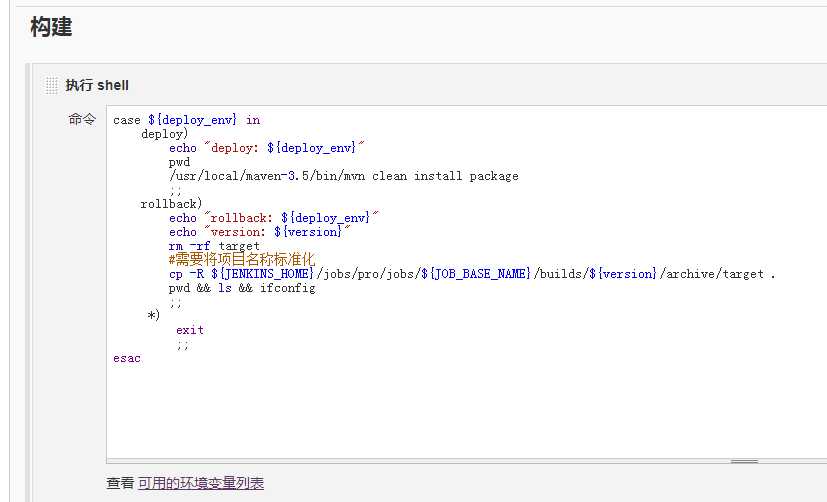Grab the textarea resize handle at bottom

tap(744, 461)
